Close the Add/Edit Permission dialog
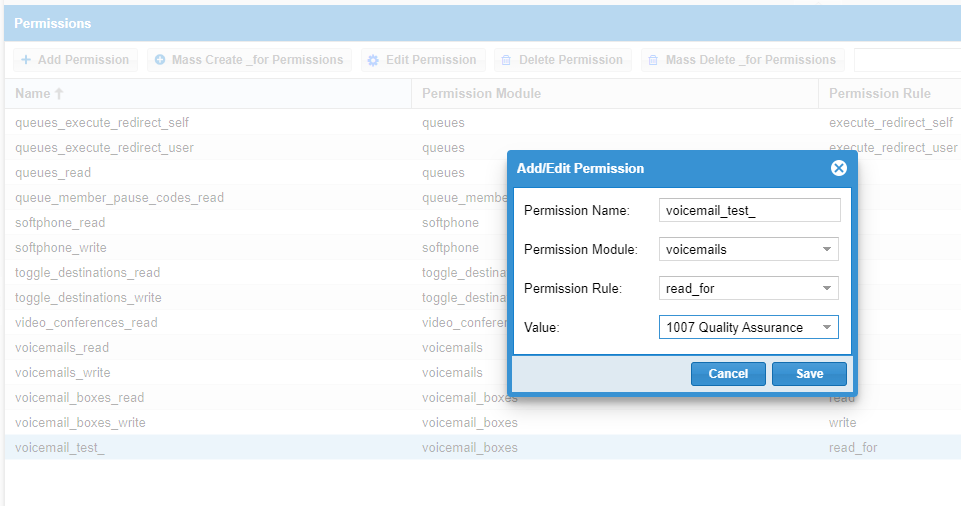This screenshot has width=961, height=506. pos(839,168)
